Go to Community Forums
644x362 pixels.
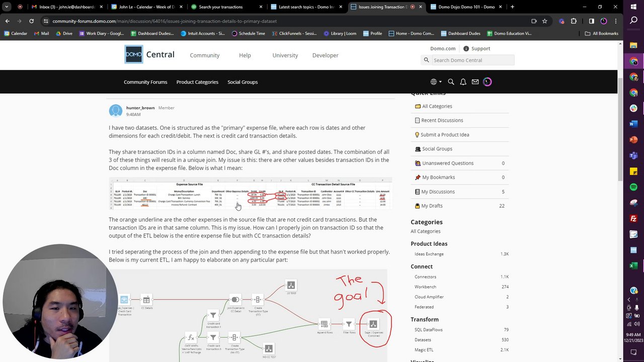pos(145,82)
